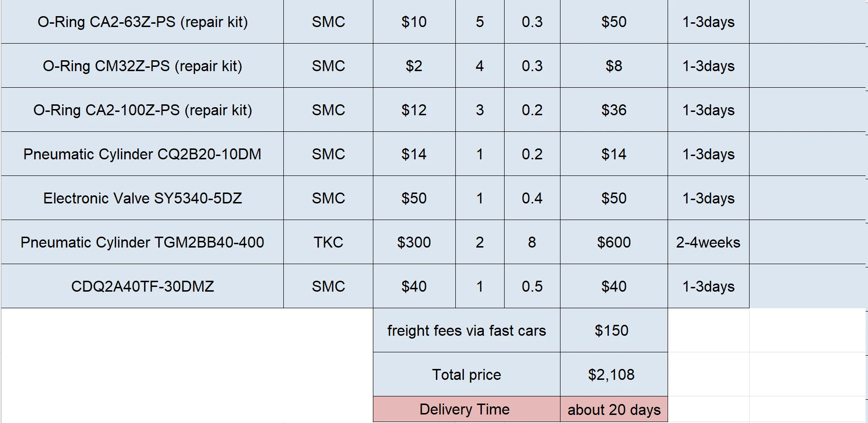This screenshot has width=868, height=423.
Task: Click the freight fees via fast cars cell
Action: [x=467, y=331]
